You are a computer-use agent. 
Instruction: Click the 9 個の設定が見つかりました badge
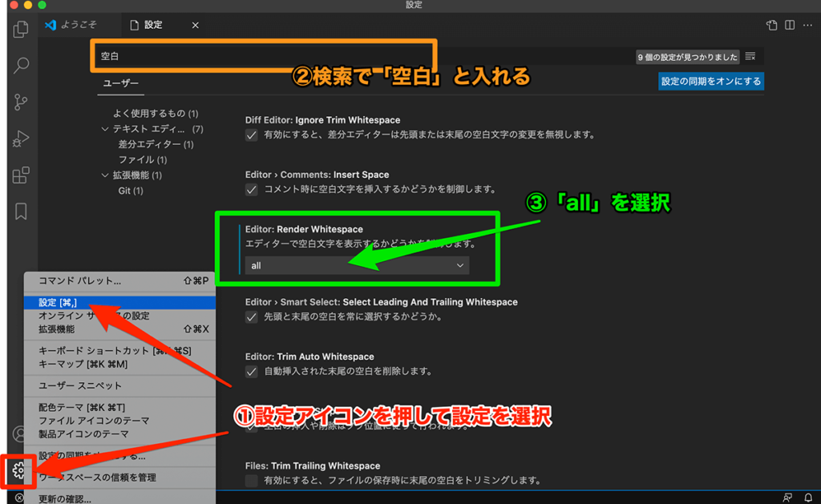click(x=687, y=57)
